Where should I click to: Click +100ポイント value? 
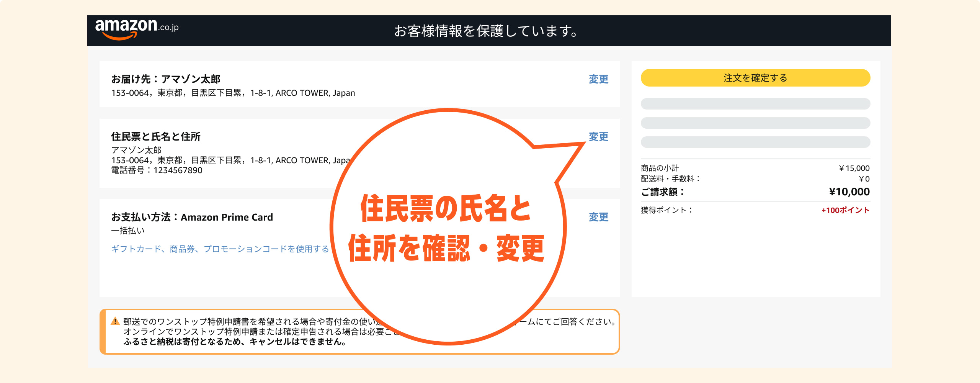point(845,210)
